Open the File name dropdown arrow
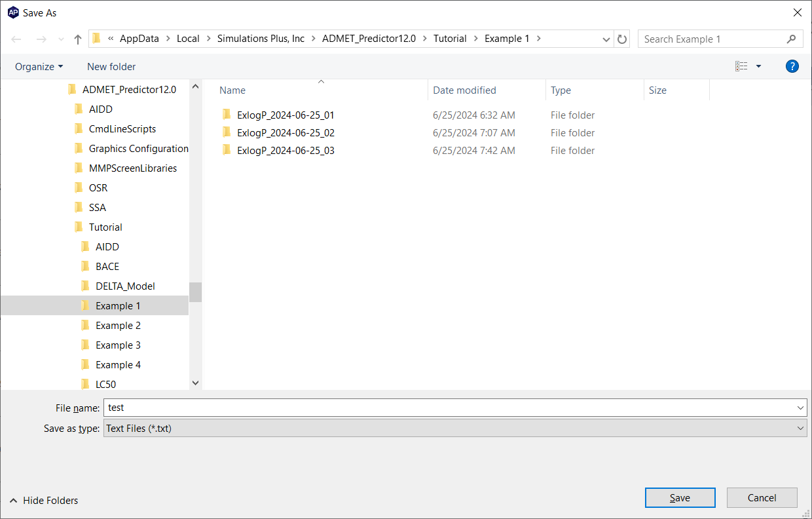The image size is (812, 519). tap(801, 408)
